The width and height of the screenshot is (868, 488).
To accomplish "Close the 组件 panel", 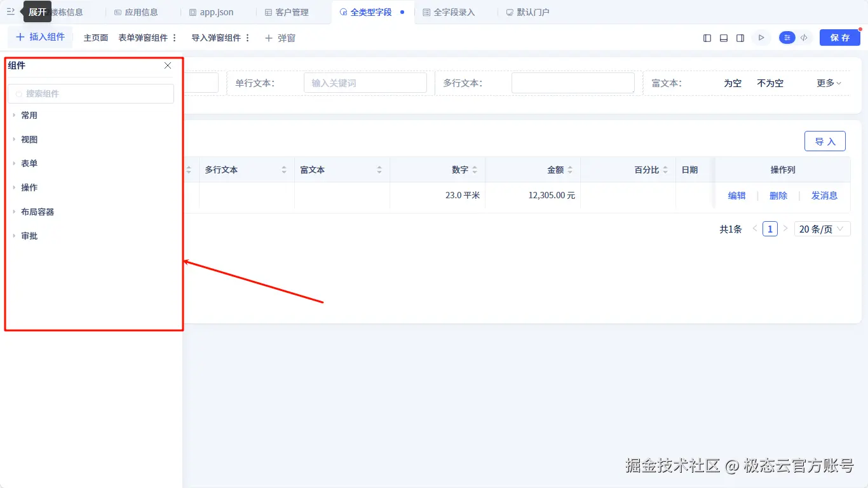I will [168, 65].
